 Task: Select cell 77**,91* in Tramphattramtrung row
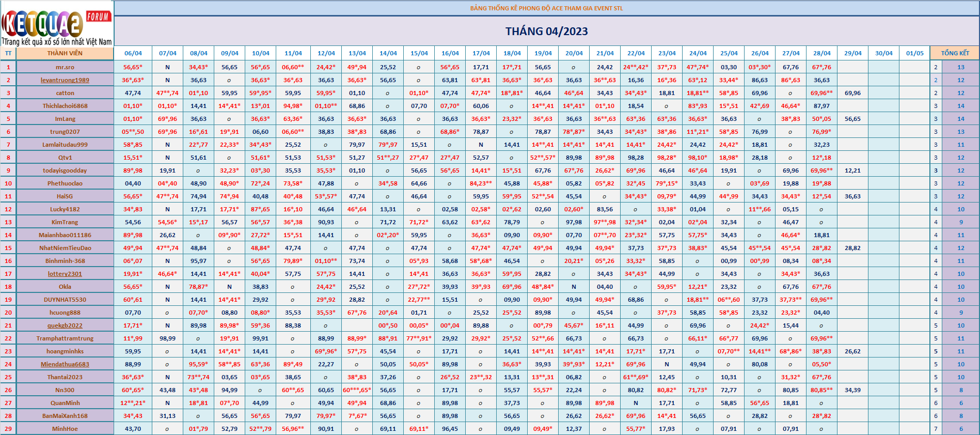tap(419, 338)
